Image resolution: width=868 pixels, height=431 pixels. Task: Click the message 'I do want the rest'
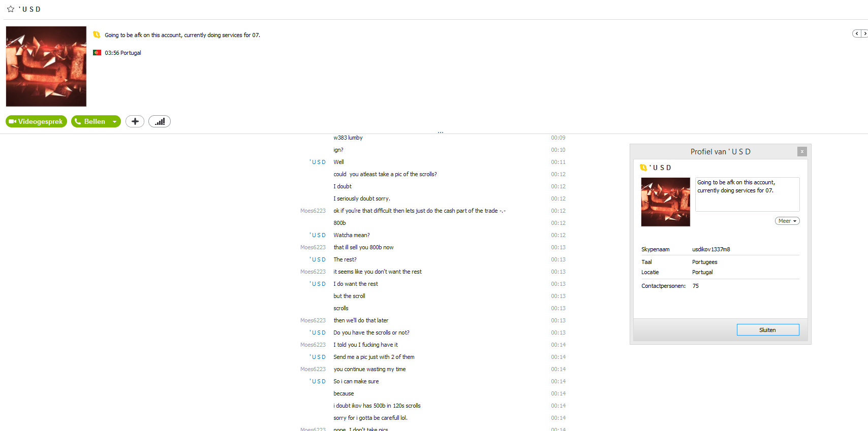pos(356,284)
